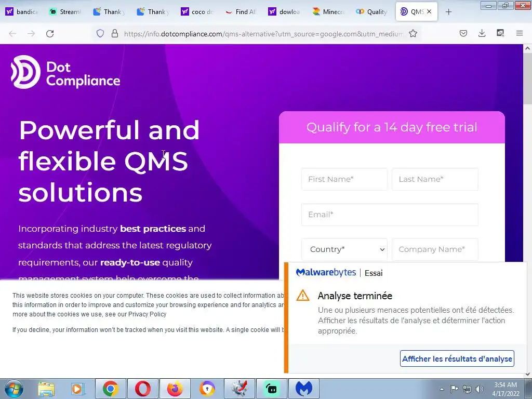532x399 pixels.
Task: Open Opera browser from the taskbar
Action: coord(142,389)
